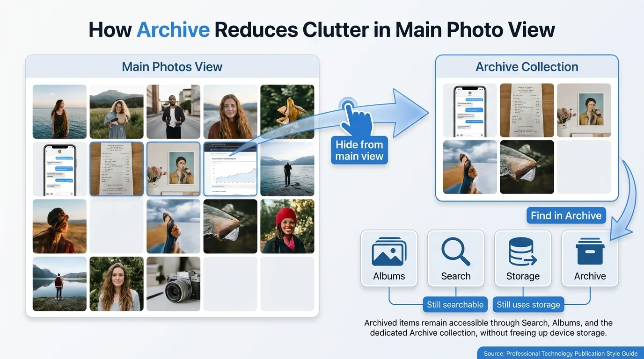This screenshot has width=644, height=359.
Task: Open the long-haired woman in forest portrait
Action: click(x=117, y=284)
